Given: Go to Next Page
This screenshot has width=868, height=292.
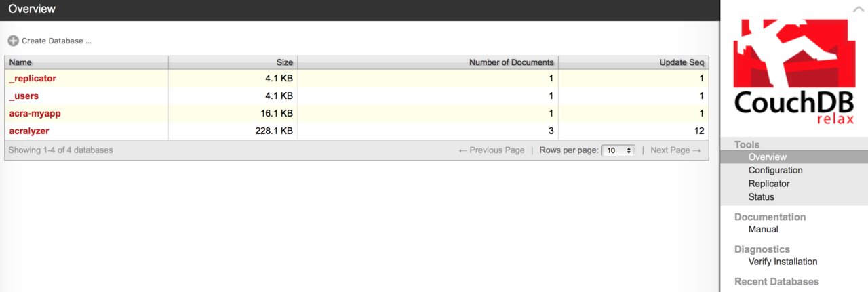Looking at the screenshot, I should coord(675,150).
